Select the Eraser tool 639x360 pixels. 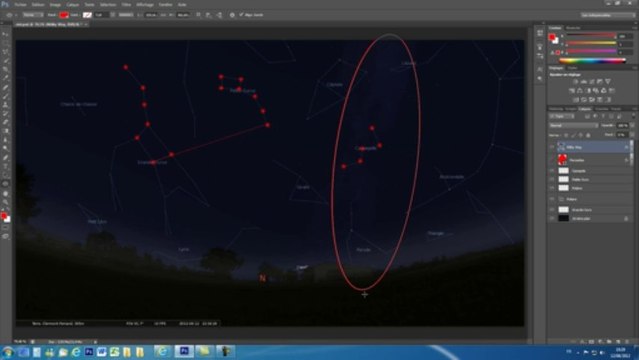point(6,122)
